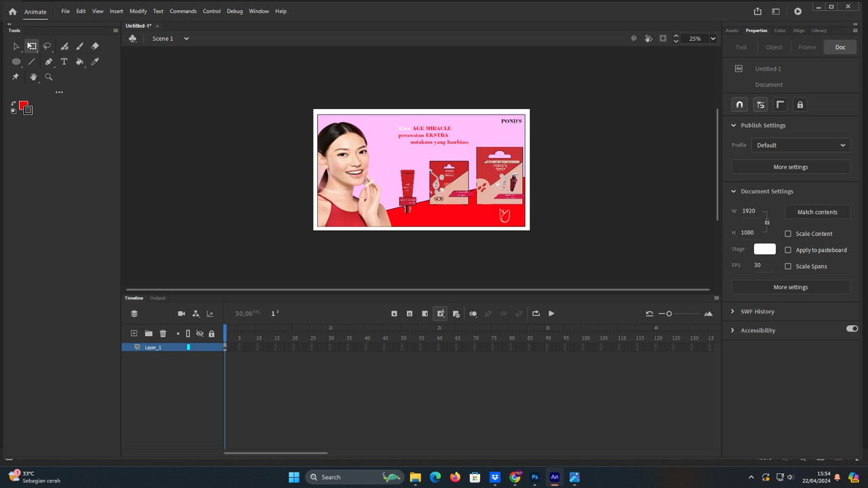Collapse the Document Settings section
Image resolution: width=868 pixels, height=488 pixels.
(x=733, y=191)
